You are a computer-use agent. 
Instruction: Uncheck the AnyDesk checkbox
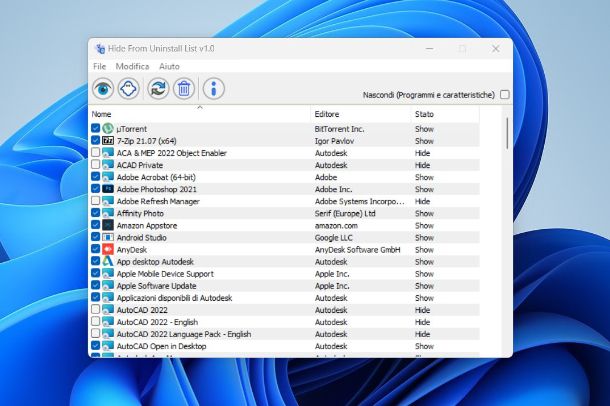(x=95, y=249)
